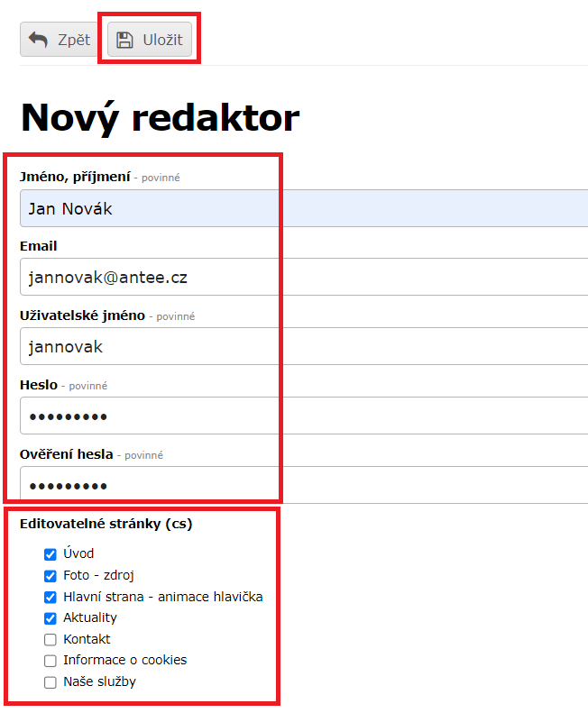The height and width of the screenshot is (713, 588).
Task: Click the back arrow icon
Action: (x=38, y=40)
